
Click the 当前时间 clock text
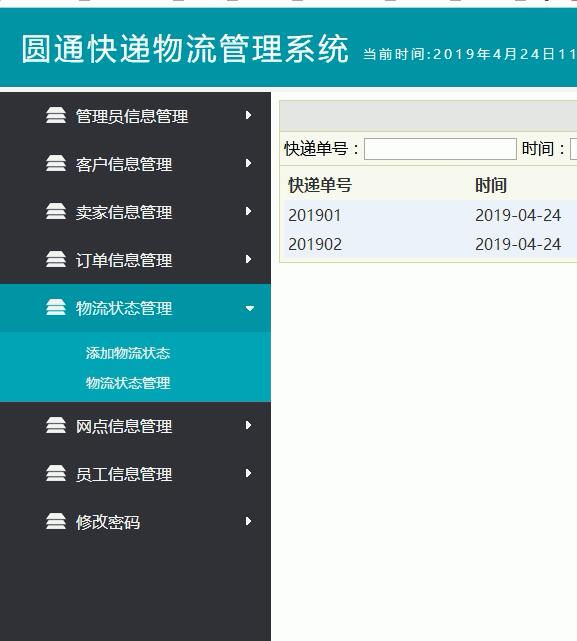coord(469,54)
